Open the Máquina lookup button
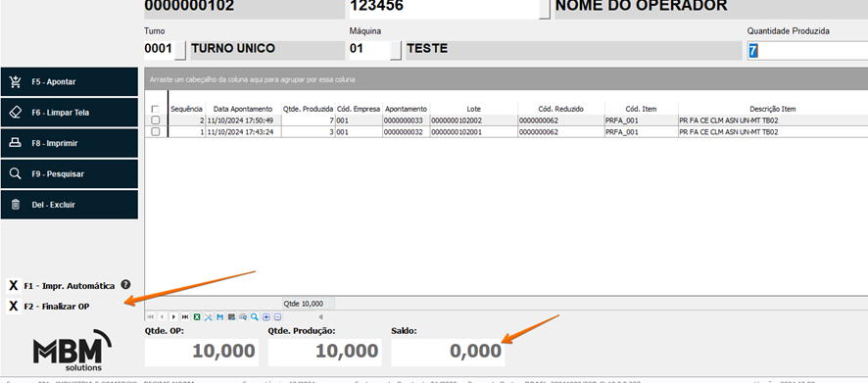This screenshot has height=383, width=868. 395,50
